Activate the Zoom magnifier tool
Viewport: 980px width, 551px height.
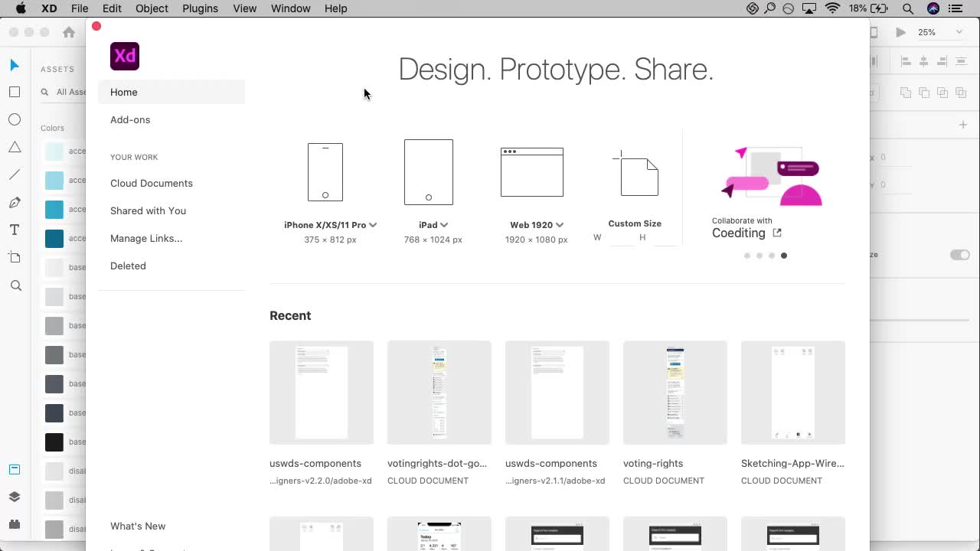(x=15, y=285)
